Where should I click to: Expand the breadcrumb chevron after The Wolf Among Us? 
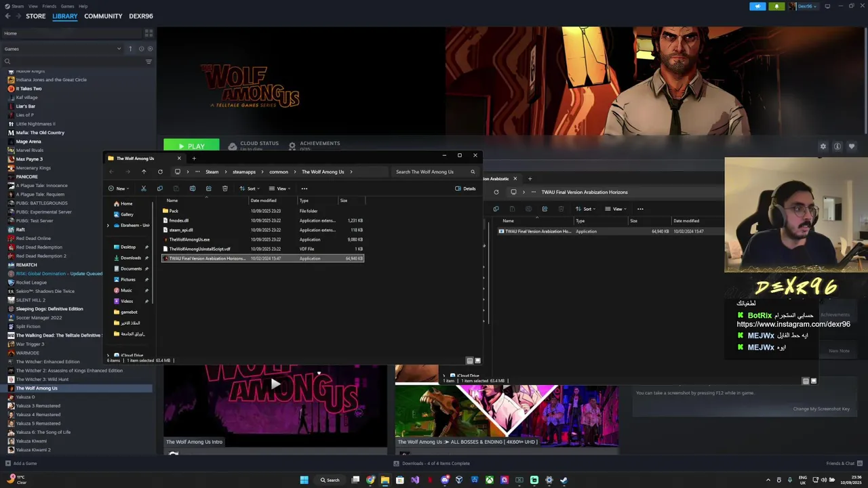tap(351, 171)
